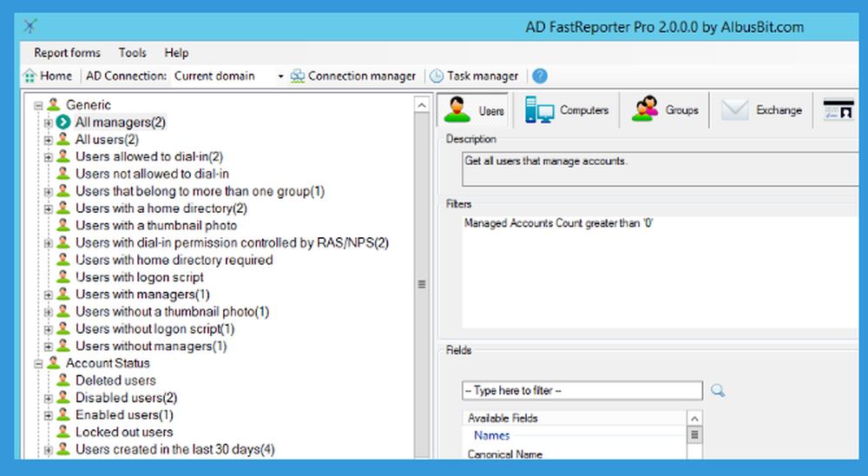Click the user icon beside Account Status

point(54,362)
